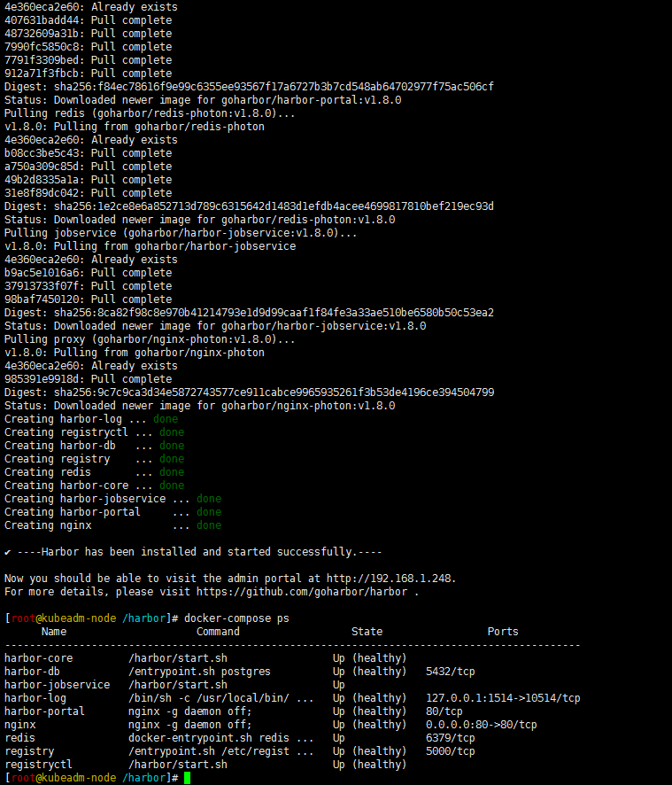672x785 pixels.
Task: Click the 'redis' row name in table
Action: click(20, 737)
